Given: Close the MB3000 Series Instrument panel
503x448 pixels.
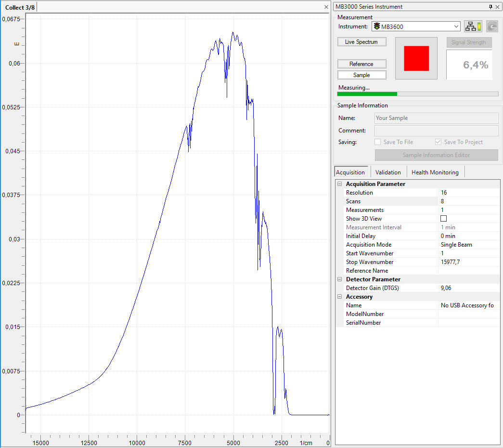Looking at the screenshot, I should pyautogui.click(x=497, y=7).
